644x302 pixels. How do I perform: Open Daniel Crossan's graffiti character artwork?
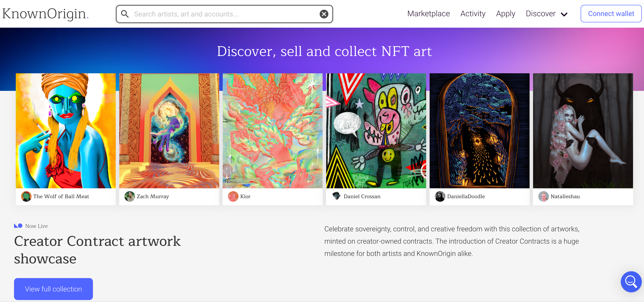tap(376, 131)
